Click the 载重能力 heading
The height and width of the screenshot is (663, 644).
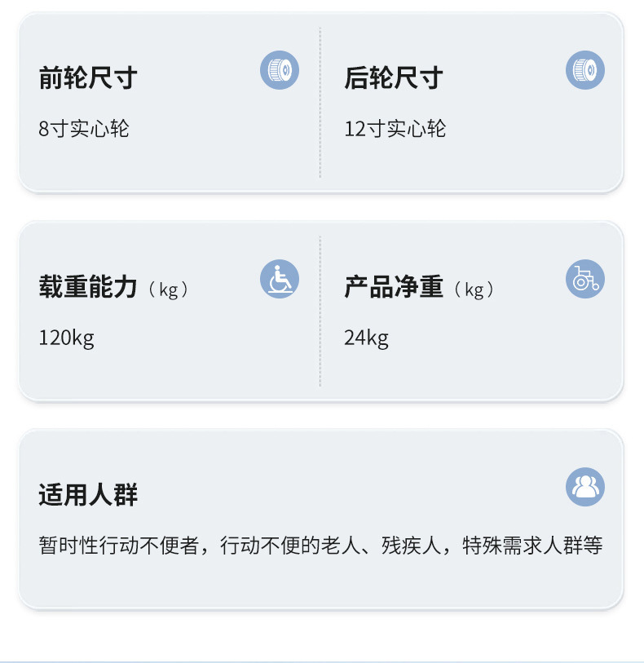point(88,287)
